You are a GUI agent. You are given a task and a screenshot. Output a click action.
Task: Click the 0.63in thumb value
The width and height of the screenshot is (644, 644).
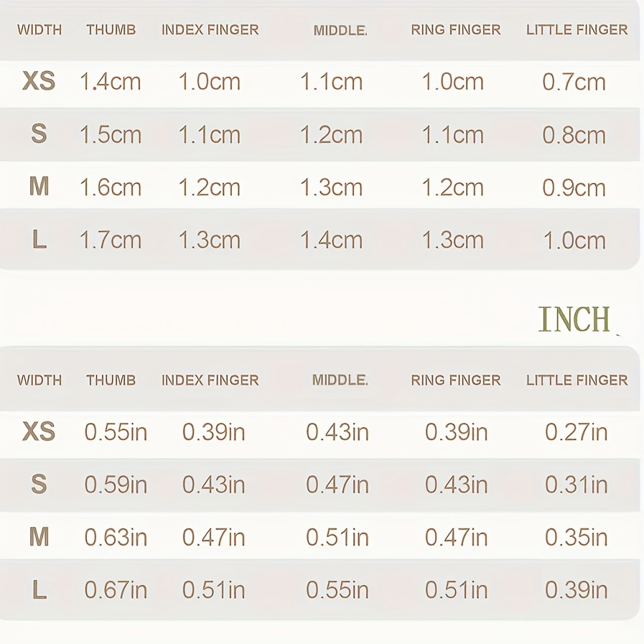point(116,537)
